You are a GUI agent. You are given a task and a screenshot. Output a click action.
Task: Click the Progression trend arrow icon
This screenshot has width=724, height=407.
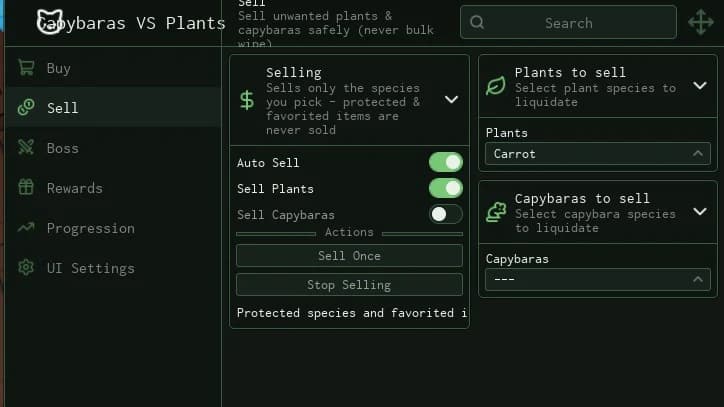pyautogui.click(x=26, y=227)
